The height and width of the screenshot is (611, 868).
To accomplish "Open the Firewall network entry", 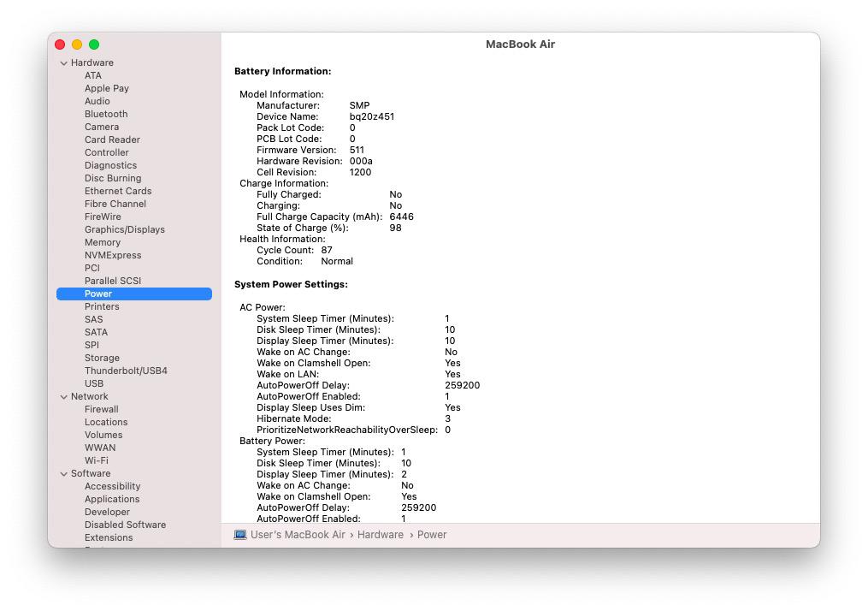I will pyautogui.click(x=101, y=409).
